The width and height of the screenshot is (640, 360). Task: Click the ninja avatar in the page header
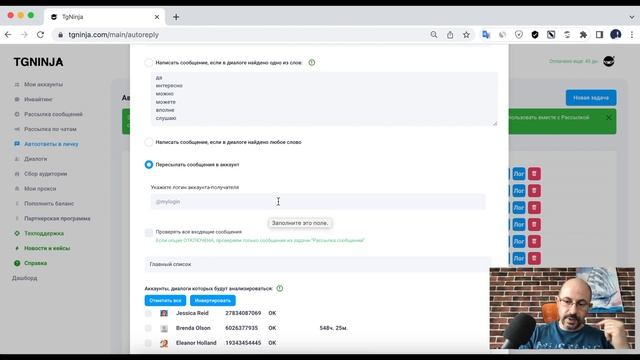point(609,61)
